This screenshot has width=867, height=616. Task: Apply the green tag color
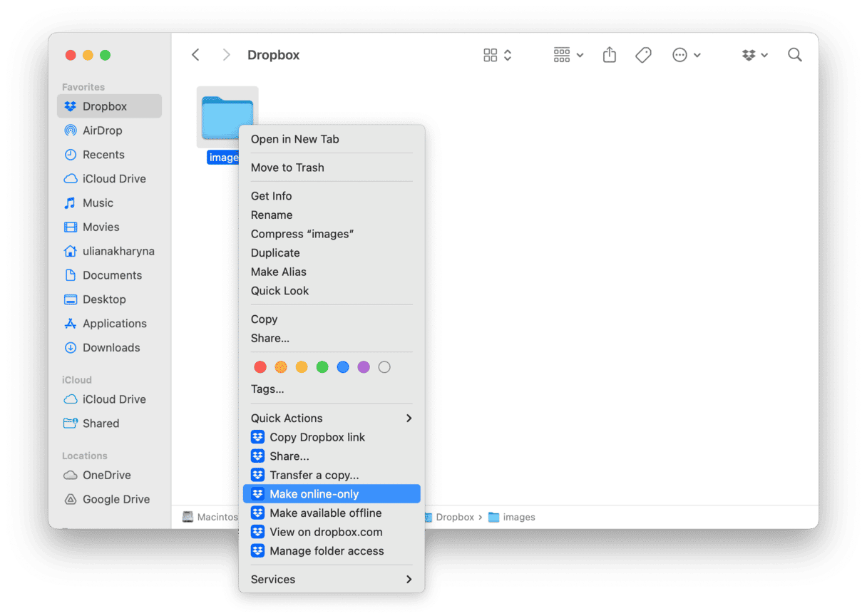tap(322, 367)
